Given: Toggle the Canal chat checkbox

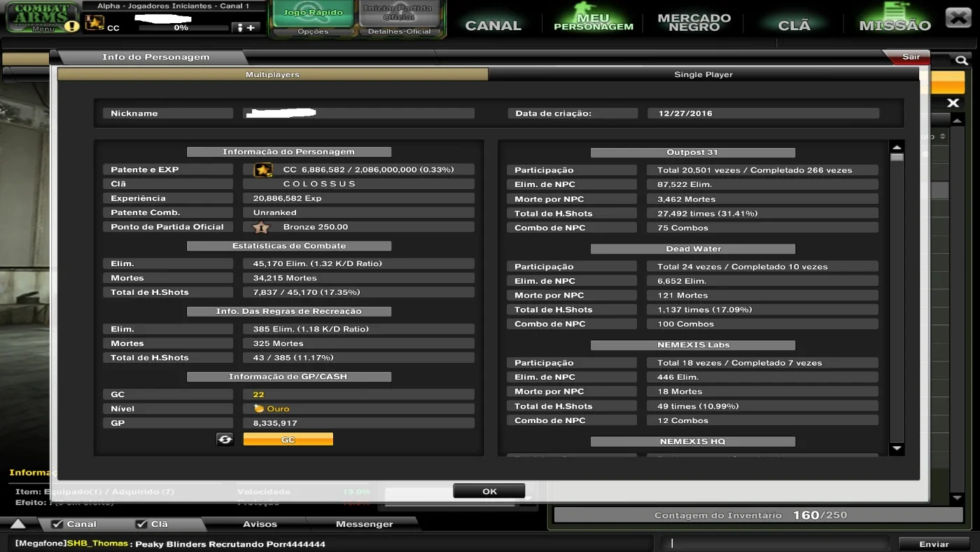Looking at the screenshot, I should [x=57, y=524].
